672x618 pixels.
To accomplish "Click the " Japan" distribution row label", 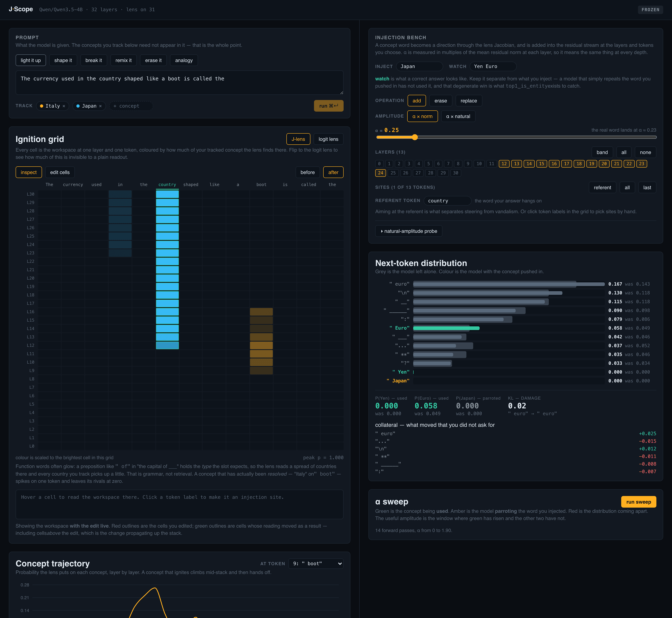I will coord(398,381).
